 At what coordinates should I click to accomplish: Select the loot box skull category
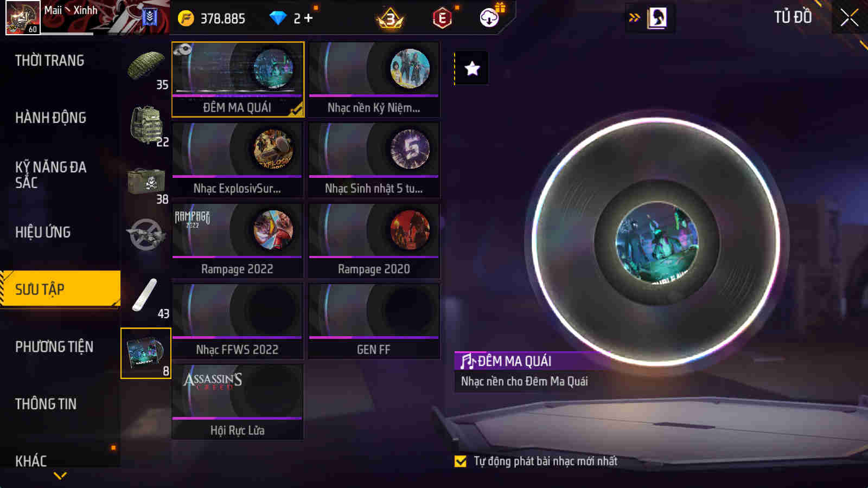click(x=145, y=183)
